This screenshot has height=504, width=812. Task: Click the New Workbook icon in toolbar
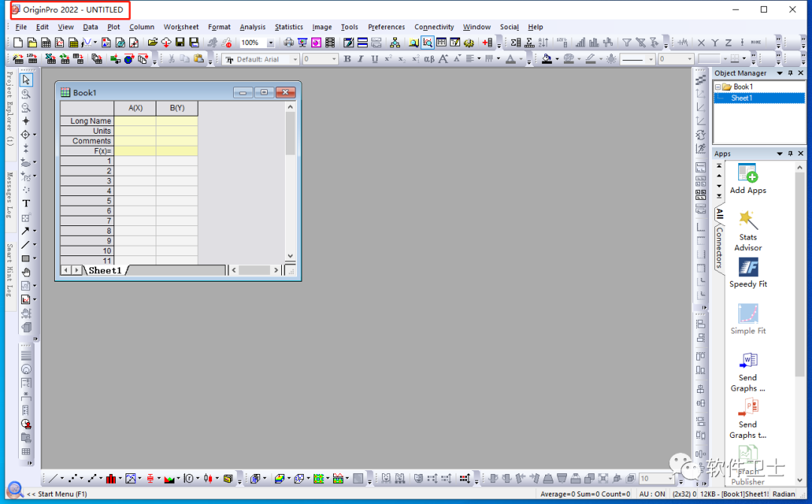(46, 42)
